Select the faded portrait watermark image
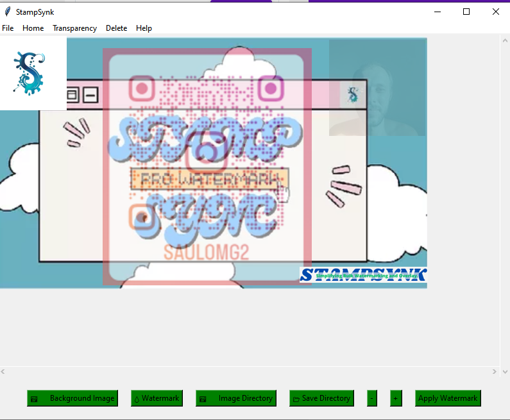Viewport: 510px width, 420px height. pyautogui.click(x=377, y=88)
